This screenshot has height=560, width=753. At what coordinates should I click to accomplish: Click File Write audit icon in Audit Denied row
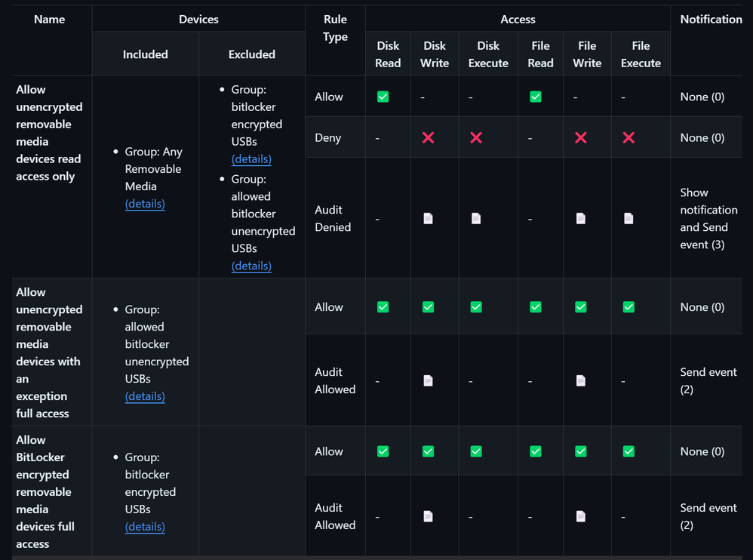[x=581, y=219]
